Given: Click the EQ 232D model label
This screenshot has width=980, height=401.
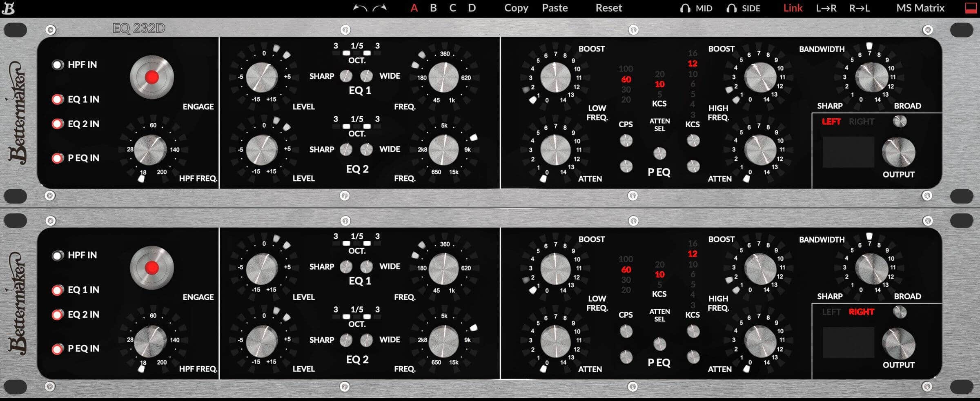Looking at the screenshot, I should point(139,29).
